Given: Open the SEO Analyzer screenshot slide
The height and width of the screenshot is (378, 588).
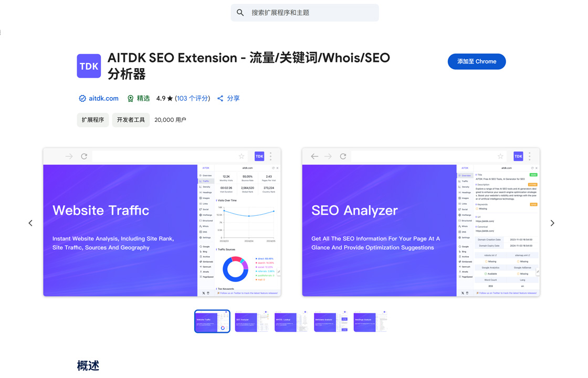Looking at the screenshot, I should [421, 222].
